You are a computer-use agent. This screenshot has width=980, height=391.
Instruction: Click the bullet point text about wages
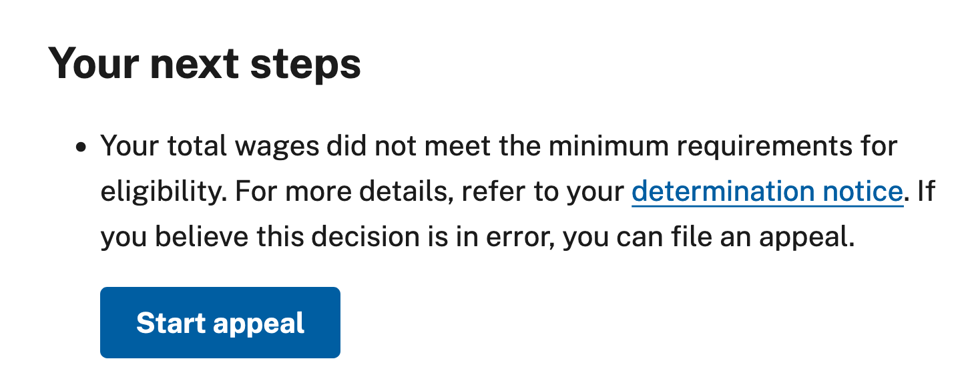pyautogui.click(x=467, y=190)
